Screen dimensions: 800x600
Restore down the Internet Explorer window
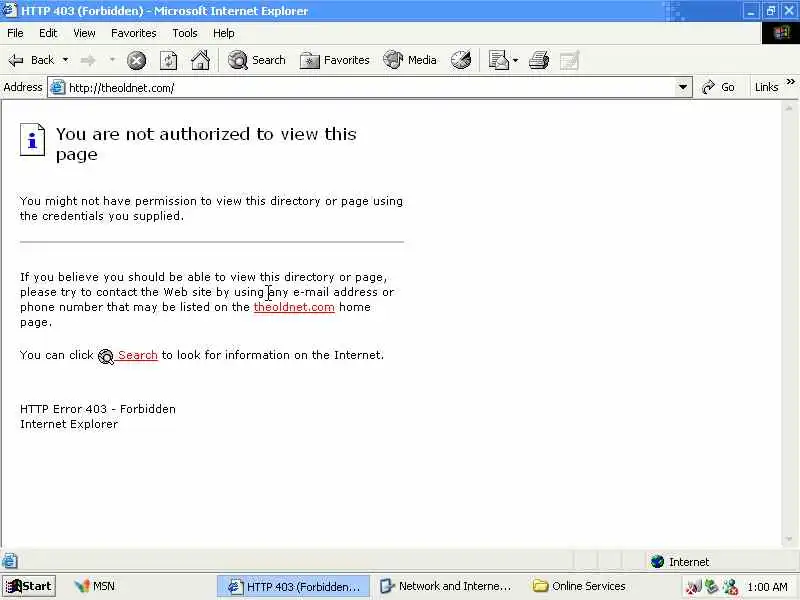point(770,11)
